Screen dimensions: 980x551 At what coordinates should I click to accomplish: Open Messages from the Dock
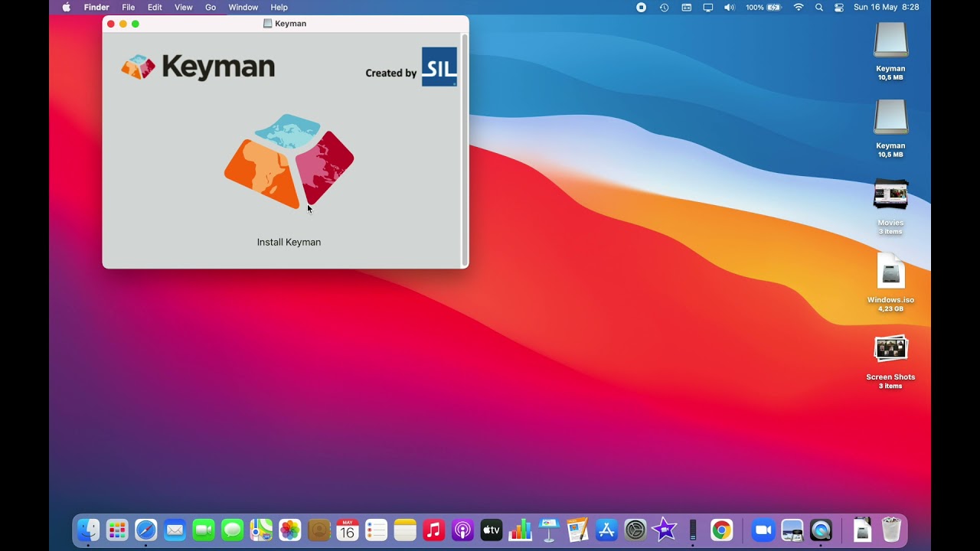click(232, 530)
